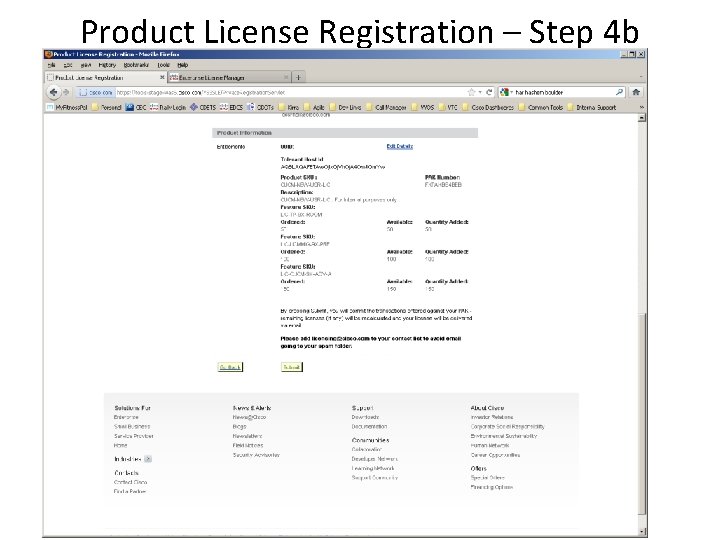
Task: Open the new tab plus button
Action: click(x=298, y=78)
